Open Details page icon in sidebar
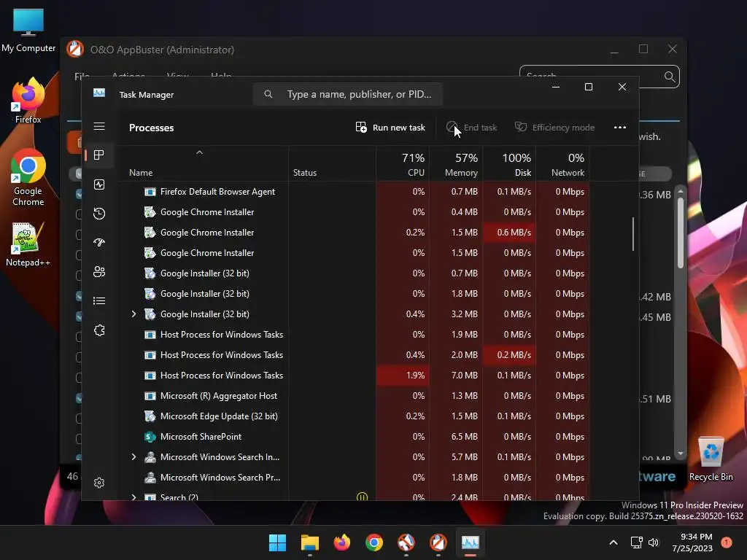 coord(99,301)
